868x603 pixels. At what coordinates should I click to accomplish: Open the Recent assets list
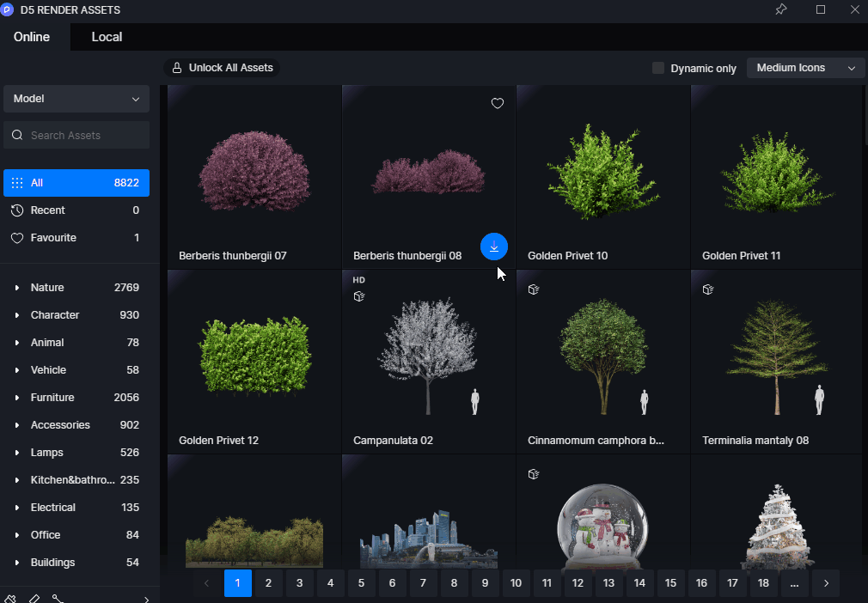click(76, 210)
